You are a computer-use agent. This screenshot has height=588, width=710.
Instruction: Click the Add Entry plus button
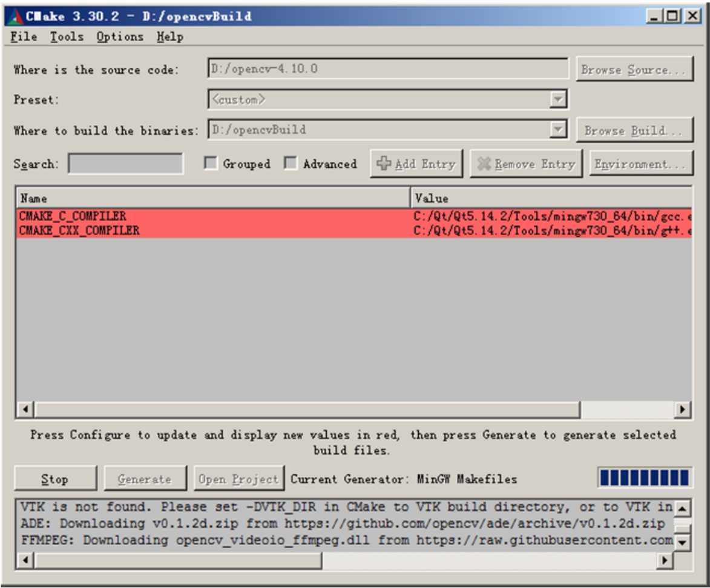(x=416, y=164)
